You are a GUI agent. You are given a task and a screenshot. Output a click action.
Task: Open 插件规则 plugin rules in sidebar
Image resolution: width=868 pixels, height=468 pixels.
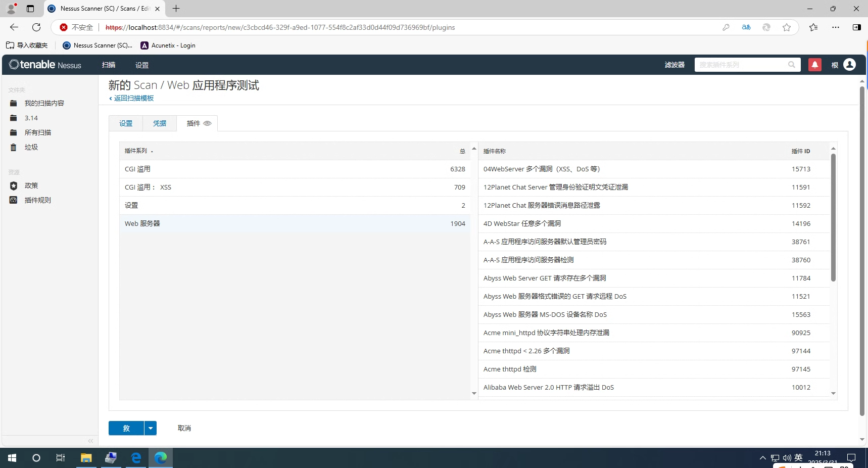tap(38, 200)
